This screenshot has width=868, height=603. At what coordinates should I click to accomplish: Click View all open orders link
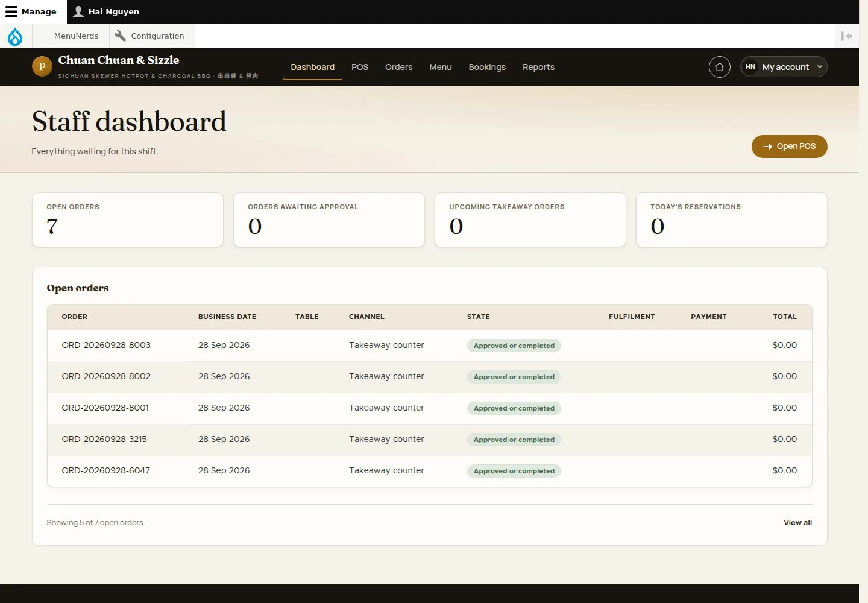pos(797,523)
